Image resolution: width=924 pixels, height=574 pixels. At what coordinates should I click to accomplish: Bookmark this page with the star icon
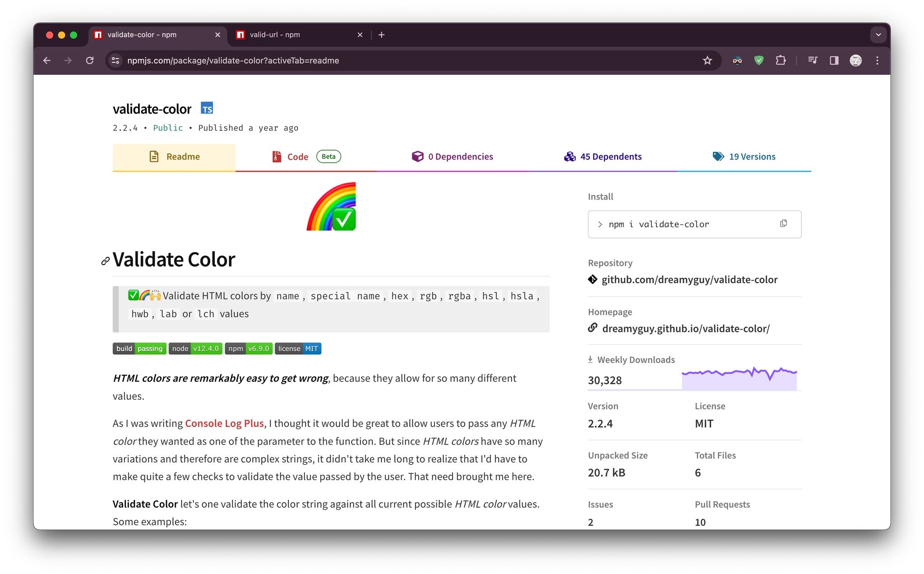(707, 60)
